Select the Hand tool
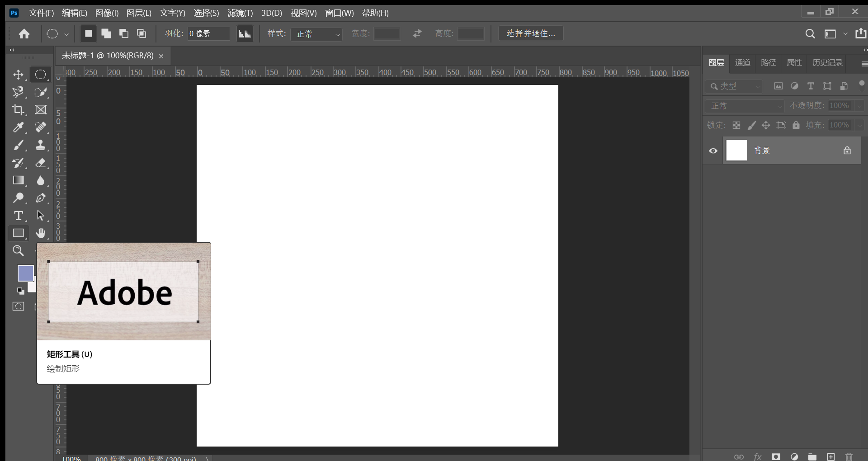Screen dimensions: 868x461 click(x=41, y=233)
